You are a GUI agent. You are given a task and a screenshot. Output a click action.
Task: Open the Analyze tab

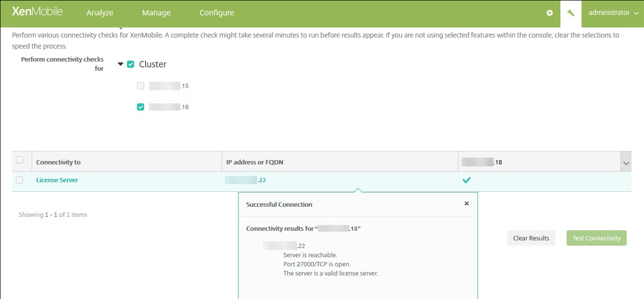(100, 13)
